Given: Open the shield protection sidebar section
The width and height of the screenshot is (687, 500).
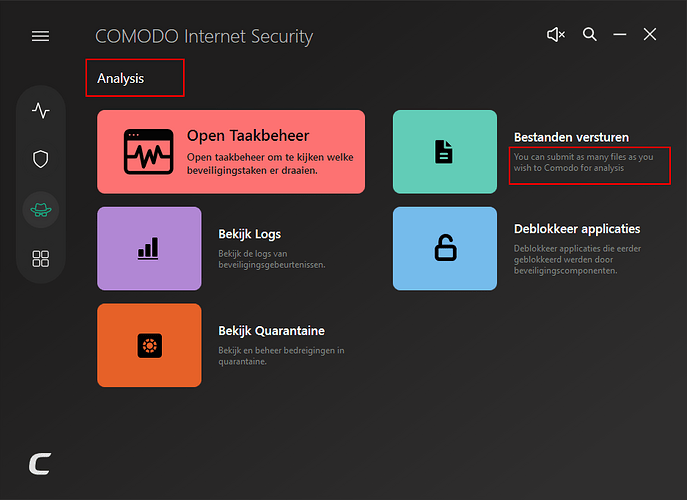Looking at the screenshot, I should [41, 159].
